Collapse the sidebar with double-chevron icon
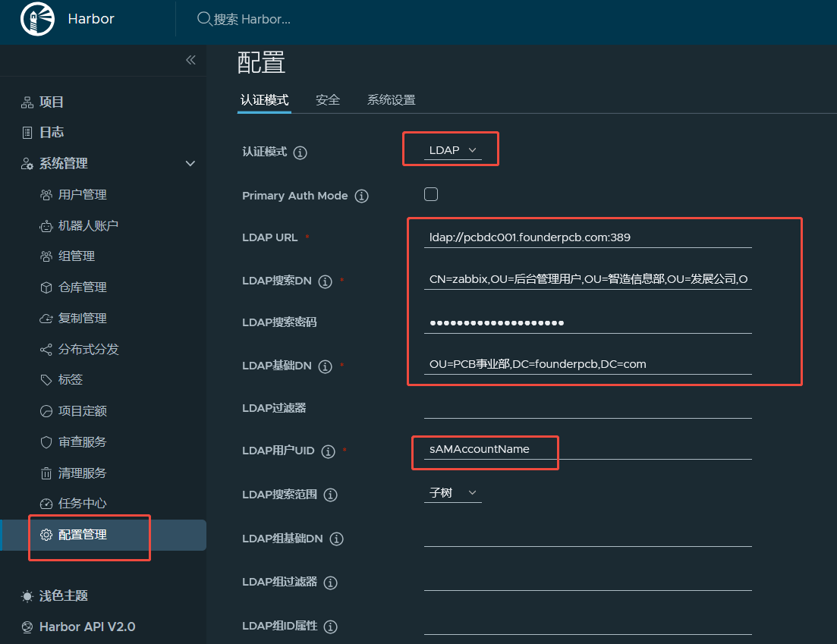 pyautogui.click(x=190, y=60)
